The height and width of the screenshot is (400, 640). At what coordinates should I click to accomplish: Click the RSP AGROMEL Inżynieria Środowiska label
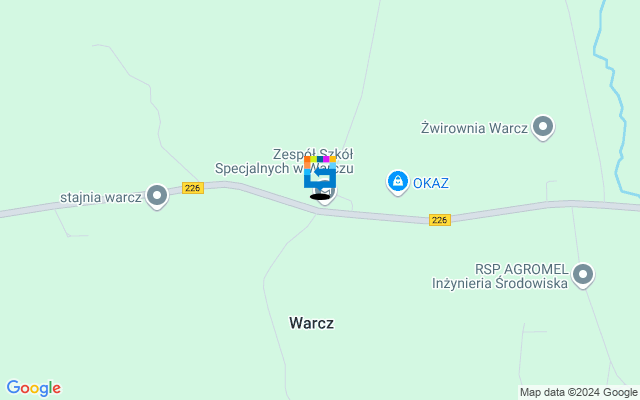coord(500,276)
